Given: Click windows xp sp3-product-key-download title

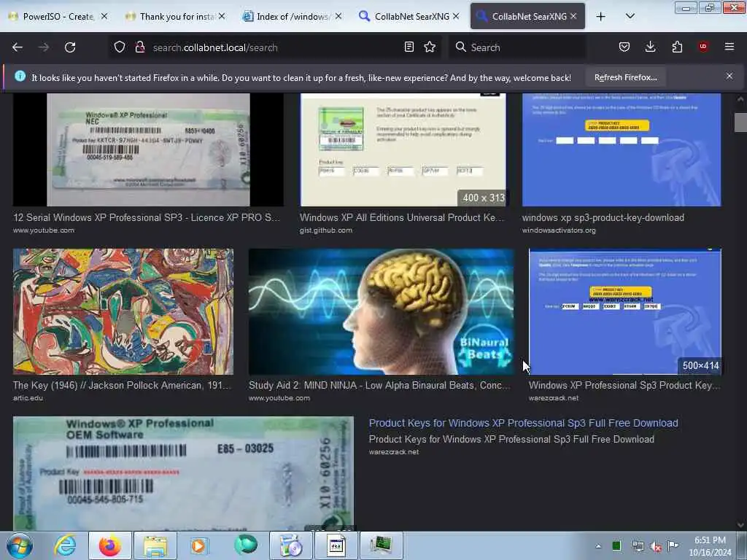Looking at the screenshot, I should 603,217.
